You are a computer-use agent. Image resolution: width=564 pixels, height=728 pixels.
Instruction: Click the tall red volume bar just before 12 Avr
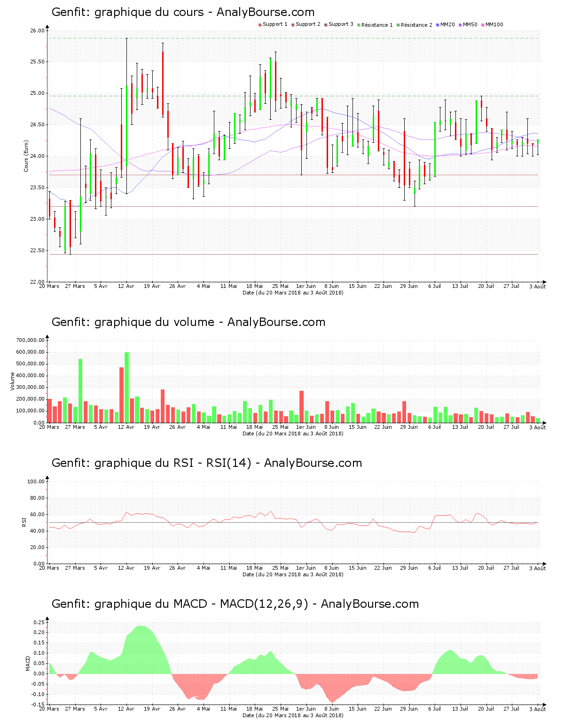[x=121, y=395]
